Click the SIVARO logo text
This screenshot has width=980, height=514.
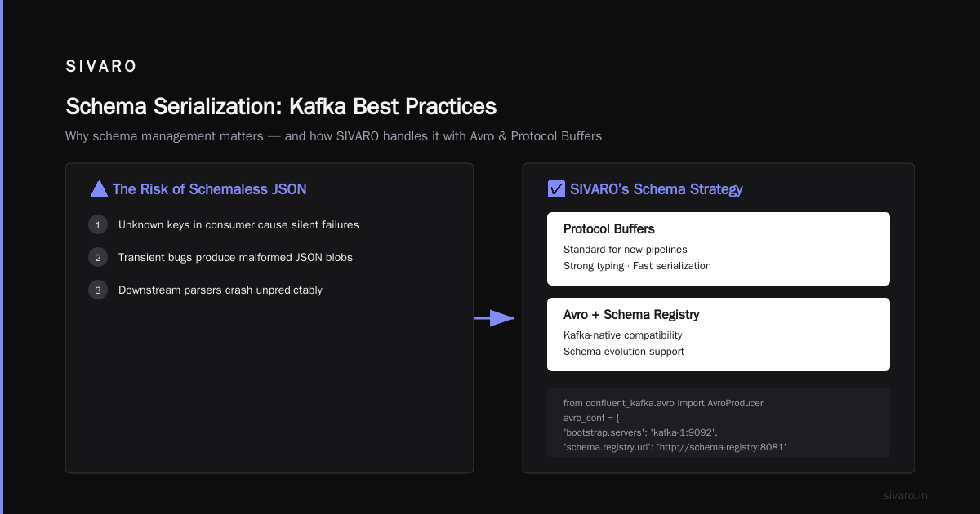click(101, 67)
